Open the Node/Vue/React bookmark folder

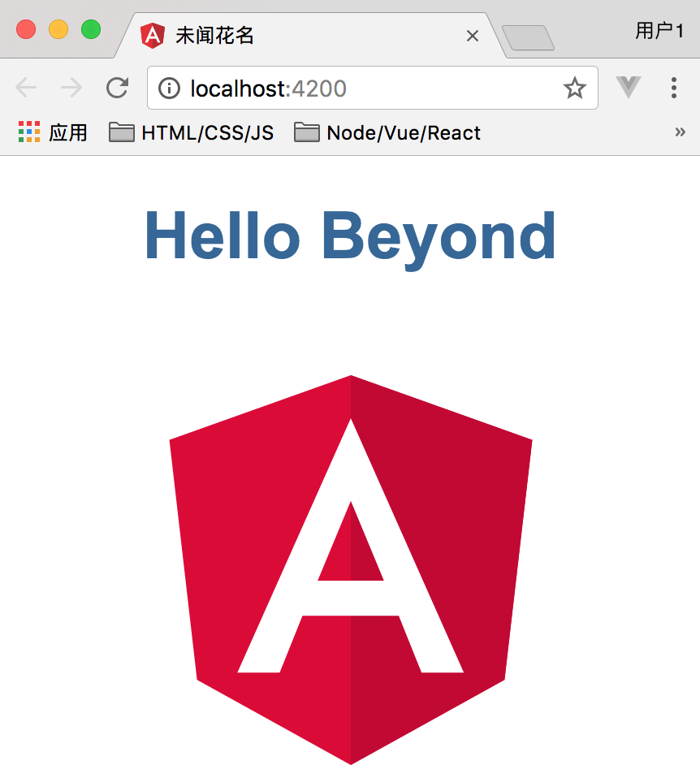(387, 132)
